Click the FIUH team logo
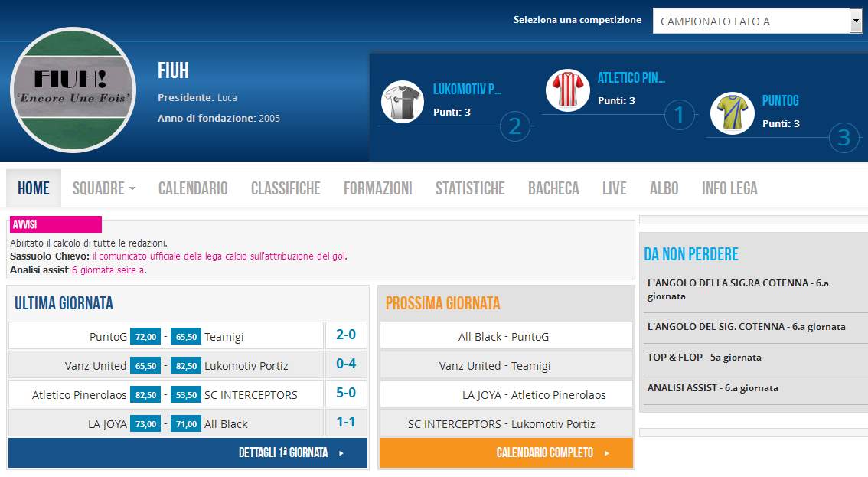This screenshot has height=477, width=868. (73, 90)
